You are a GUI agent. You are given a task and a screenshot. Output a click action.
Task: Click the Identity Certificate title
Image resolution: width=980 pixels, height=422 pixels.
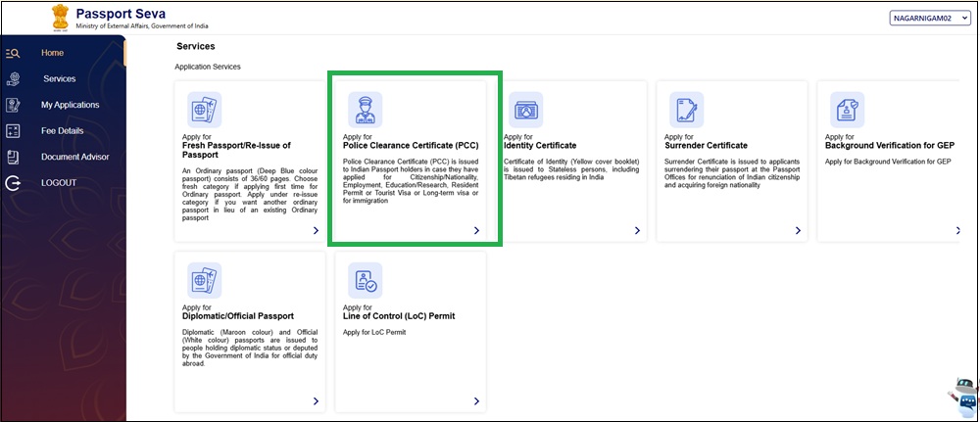coord(540,146)
